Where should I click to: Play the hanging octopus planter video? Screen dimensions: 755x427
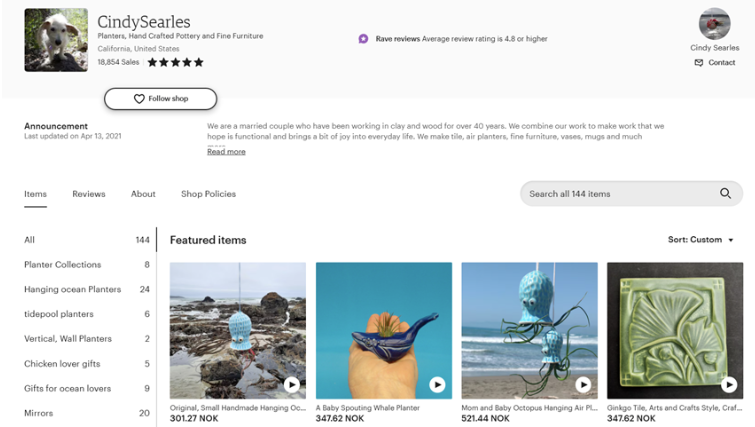[x=291, y=384]
